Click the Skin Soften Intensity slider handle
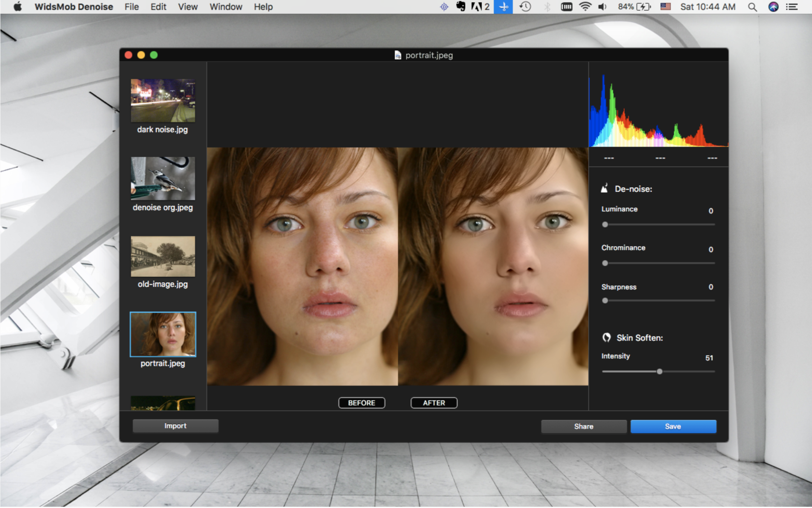This screenshot has width=812, height=508. pos(659,371)
